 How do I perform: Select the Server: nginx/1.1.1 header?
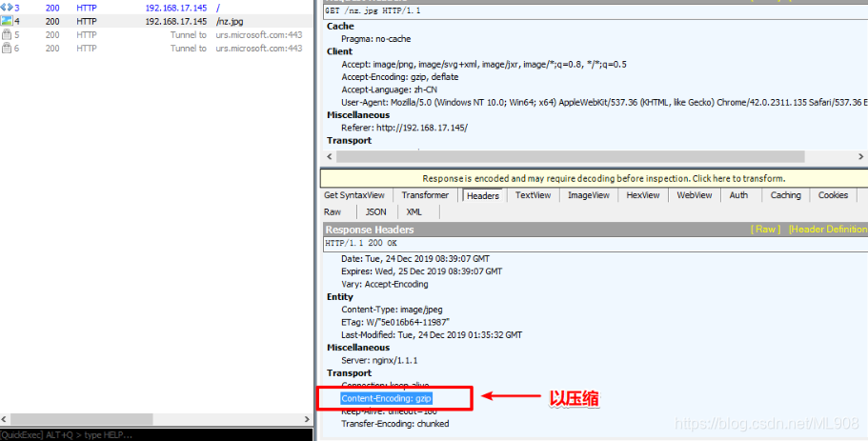[x=380, y=360]
